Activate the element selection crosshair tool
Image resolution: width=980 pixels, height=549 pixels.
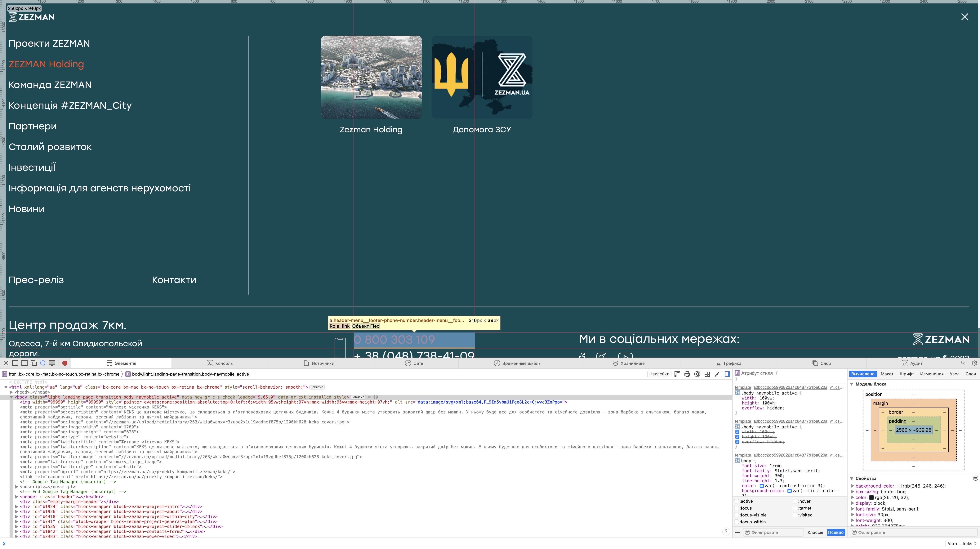click(x=43, y=363)
